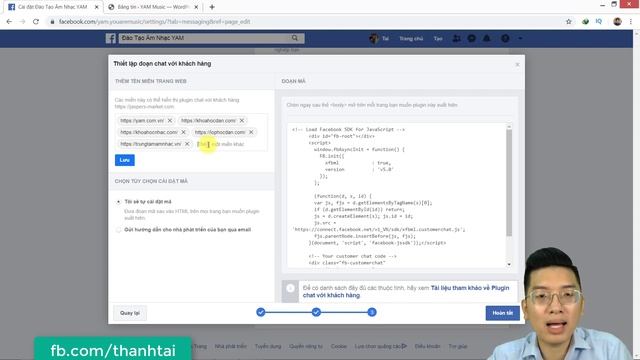This screenshot has width=640, height=360.
Task: Open the Facebook help question icon
Action: coord(505,38)
